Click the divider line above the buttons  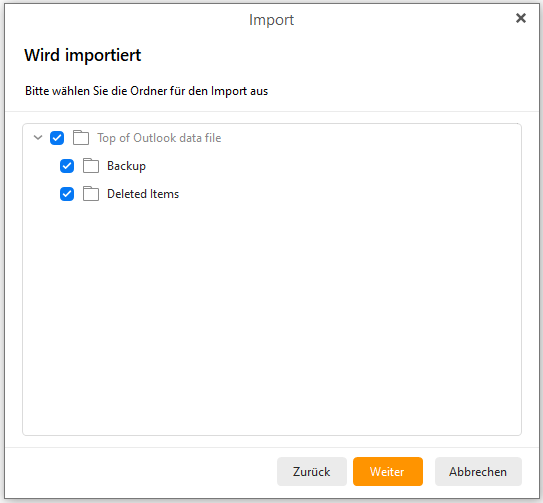click(x=272, y=448)
